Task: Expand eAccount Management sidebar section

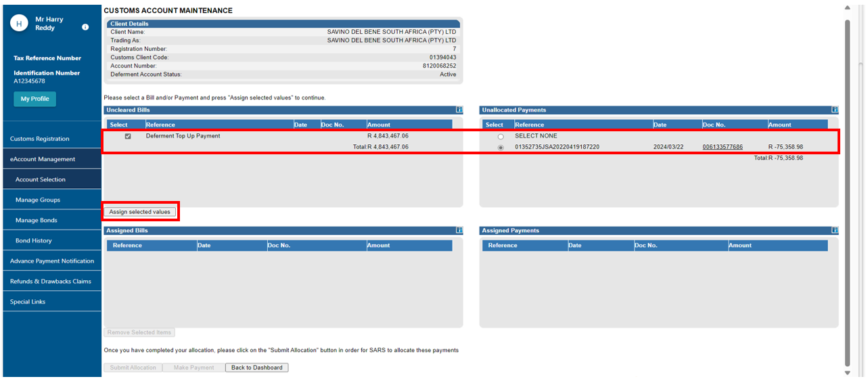Action: pos(43,159)
